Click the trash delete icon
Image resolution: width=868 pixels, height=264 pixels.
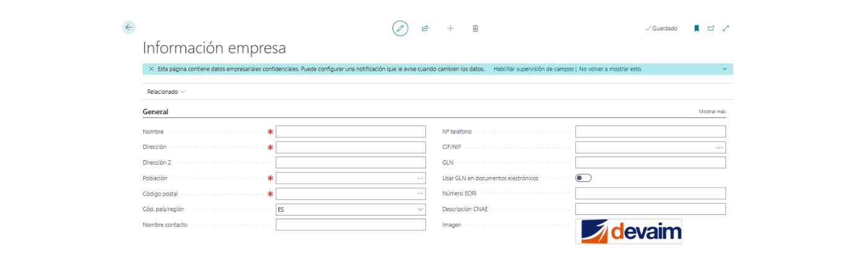click(476, 28)
